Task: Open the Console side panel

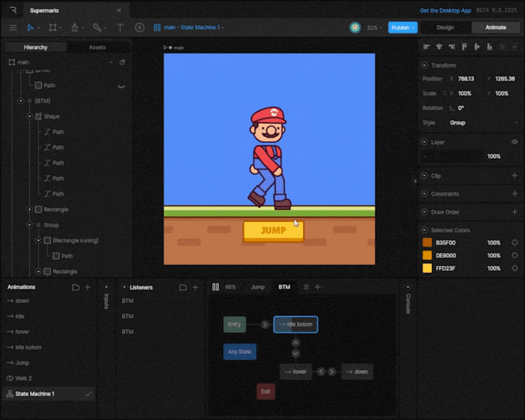Action: pos(408,303)
